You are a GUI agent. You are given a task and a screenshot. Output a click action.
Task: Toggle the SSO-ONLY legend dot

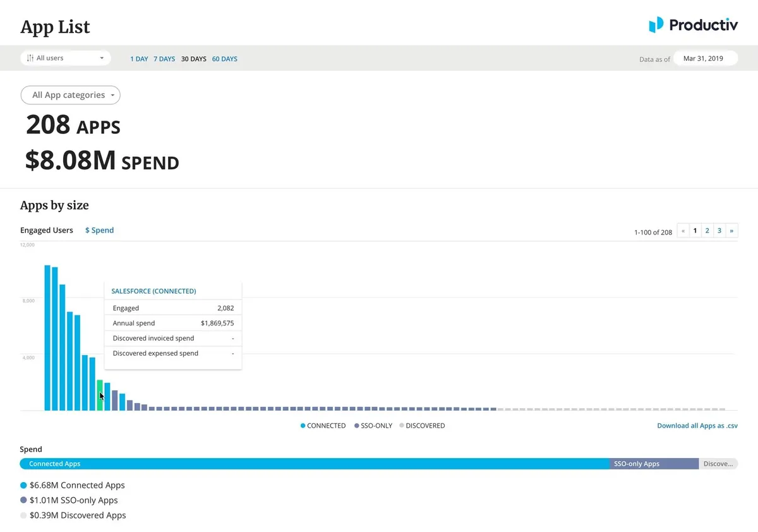(x=357, y=426)
